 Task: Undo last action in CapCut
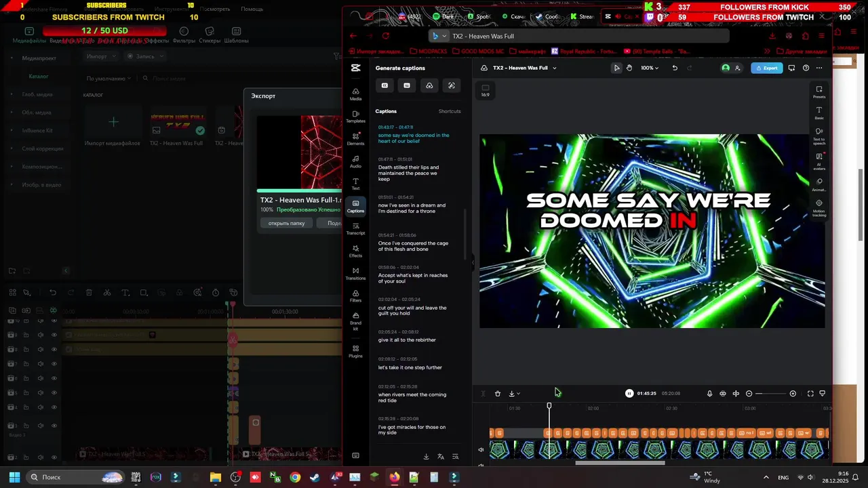[675, 68]
